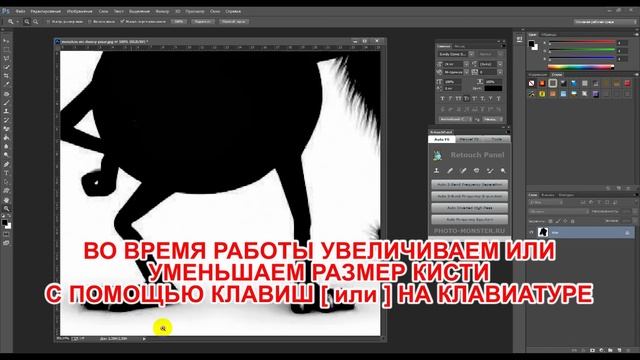Viewport: 640px width, 360px height.
Task: Select the Eraser tool
Action: [x=6, y=129]
